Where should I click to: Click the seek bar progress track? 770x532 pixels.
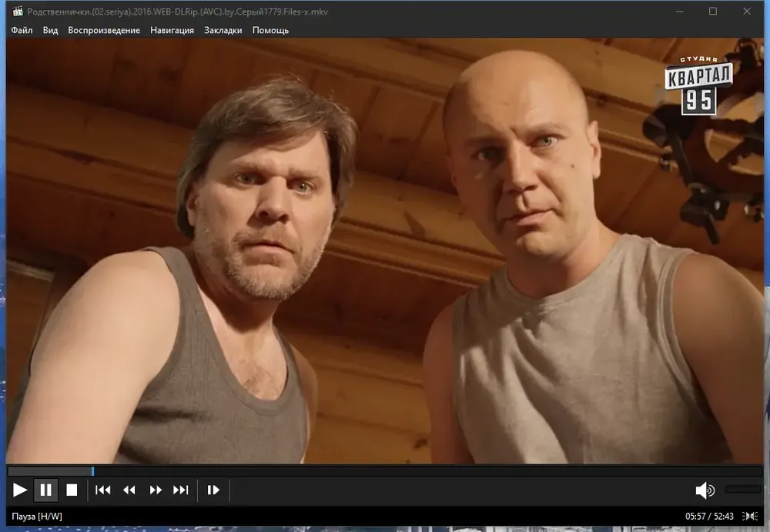coord(384,471)
